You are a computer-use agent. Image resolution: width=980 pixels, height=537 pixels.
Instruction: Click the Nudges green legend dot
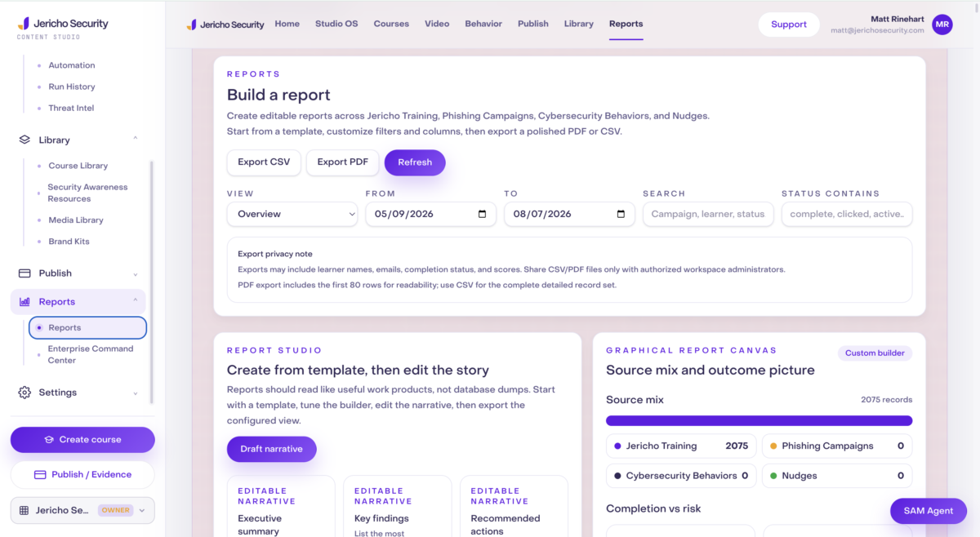(773, 476)
